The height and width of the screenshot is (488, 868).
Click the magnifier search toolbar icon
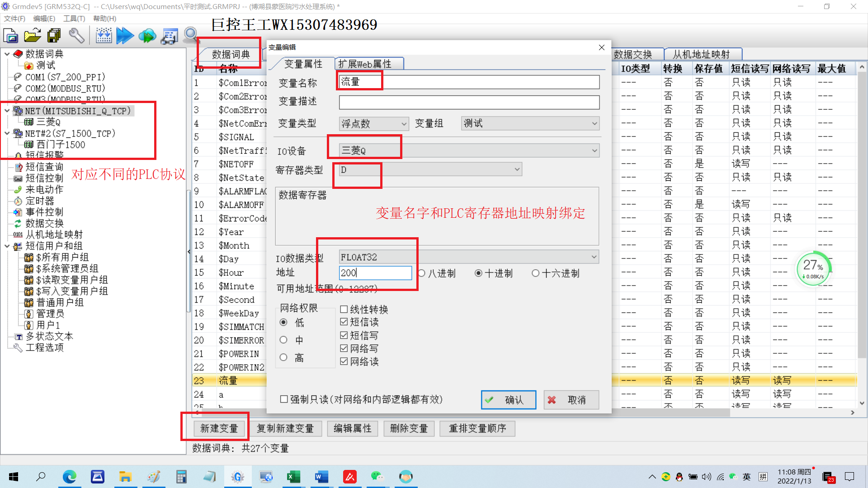pos(191,34)
